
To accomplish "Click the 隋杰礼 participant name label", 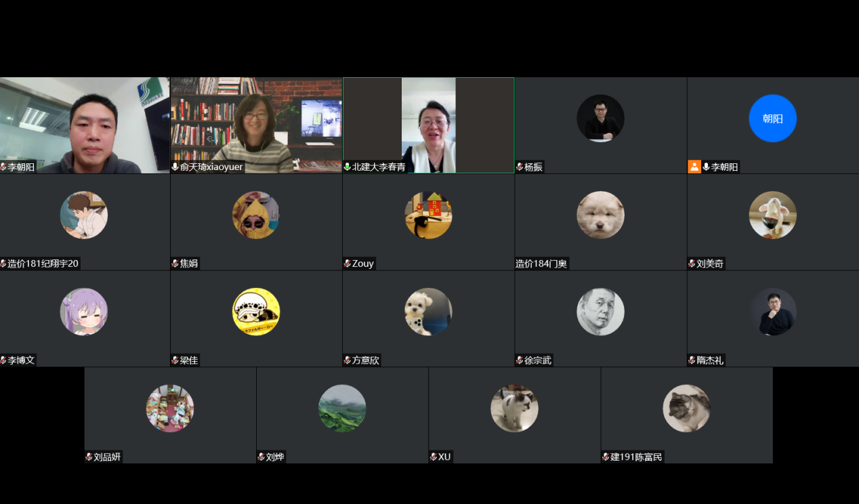I will pos(710,360).
